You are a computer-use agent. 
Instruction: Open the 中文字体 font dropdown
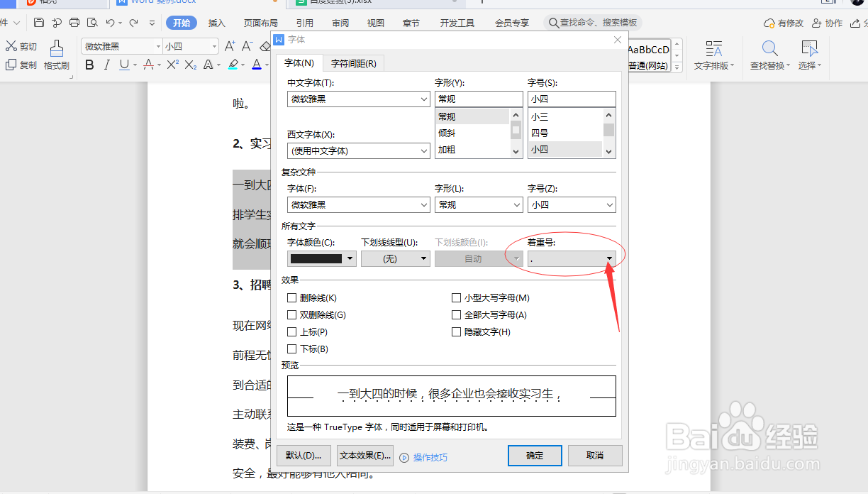click(x=423, y=99)
